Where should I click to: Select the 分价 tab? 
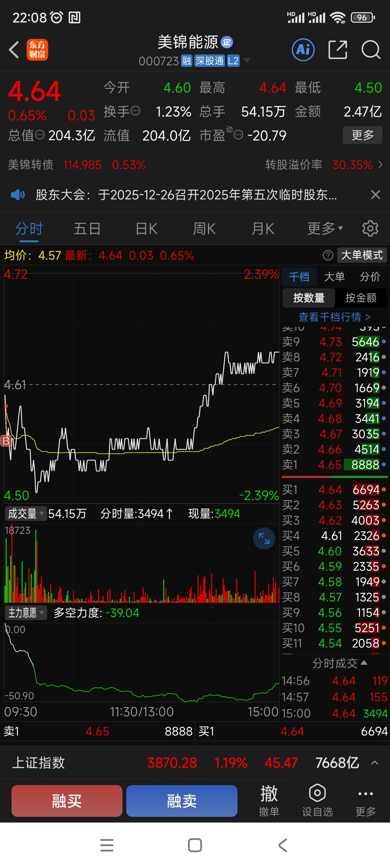(x=370, y=277)
